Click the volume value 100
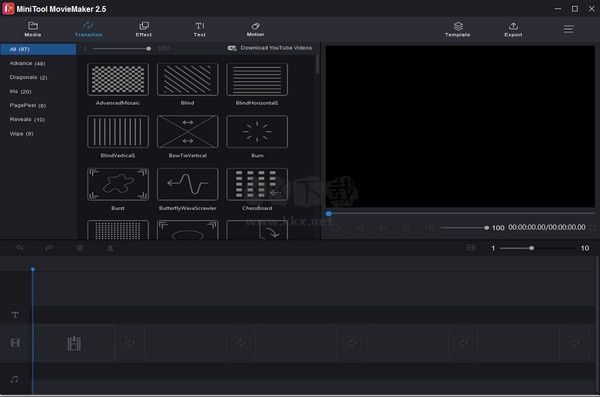This screenshot has height=397, width=600. pyautogui.click(x=498, y=228)
